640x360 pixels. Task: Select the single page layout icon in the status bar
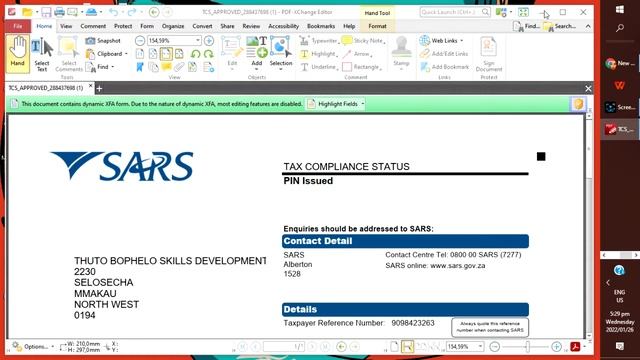394,347
